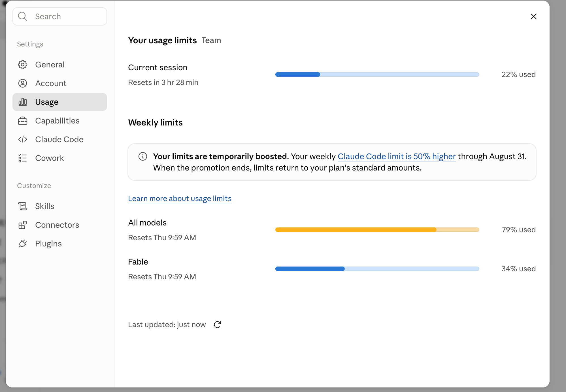Close the settings dialog
Viewport: 566px width, 392px height.
point(534,16)
